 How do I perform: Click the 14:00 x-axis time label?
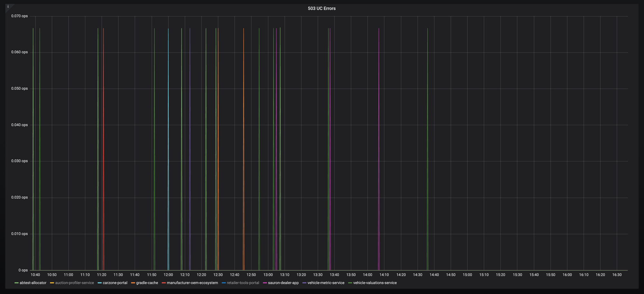coord(367,275)
